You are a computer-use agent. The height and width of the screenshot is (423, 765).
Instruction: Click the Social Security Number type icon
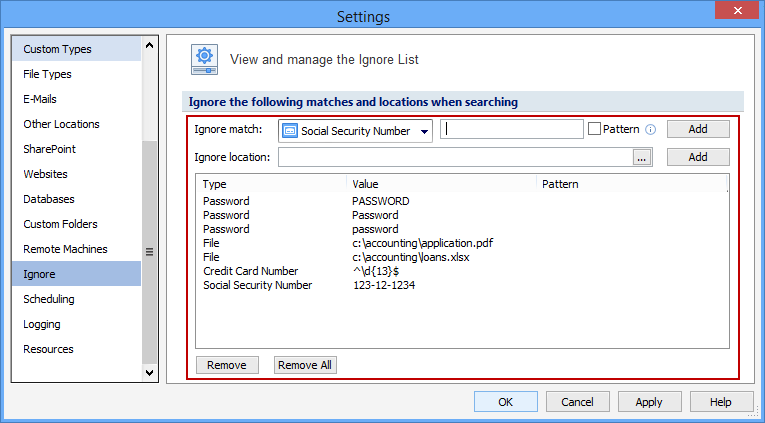pyautogui.click(x=290, y=131)
